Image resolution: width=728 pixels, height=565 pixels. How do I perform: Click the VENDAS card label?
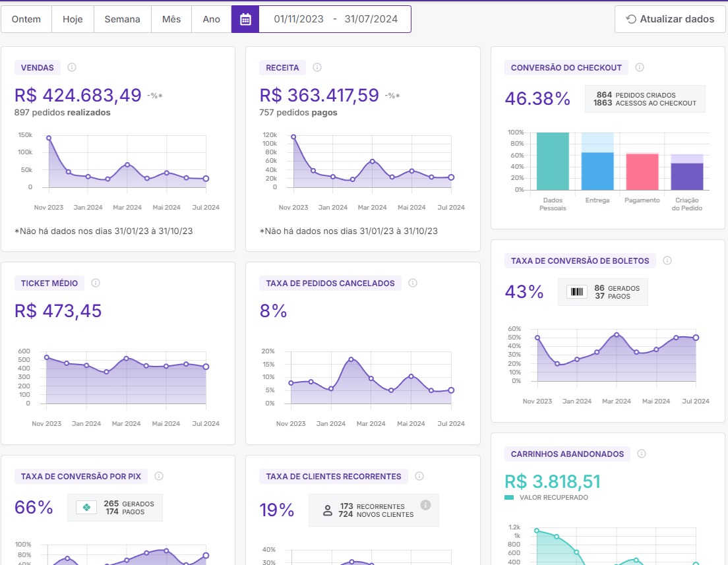[x=37, y=67]
